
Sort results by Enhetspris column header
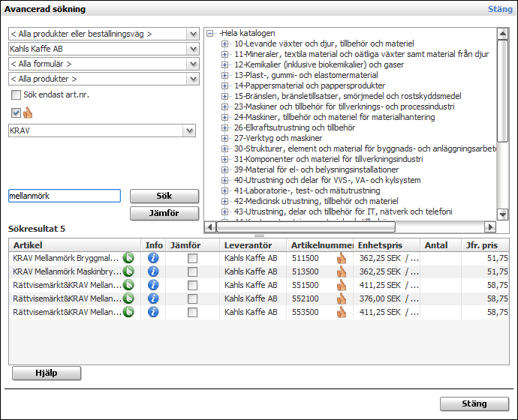click(x=387, y=245)
